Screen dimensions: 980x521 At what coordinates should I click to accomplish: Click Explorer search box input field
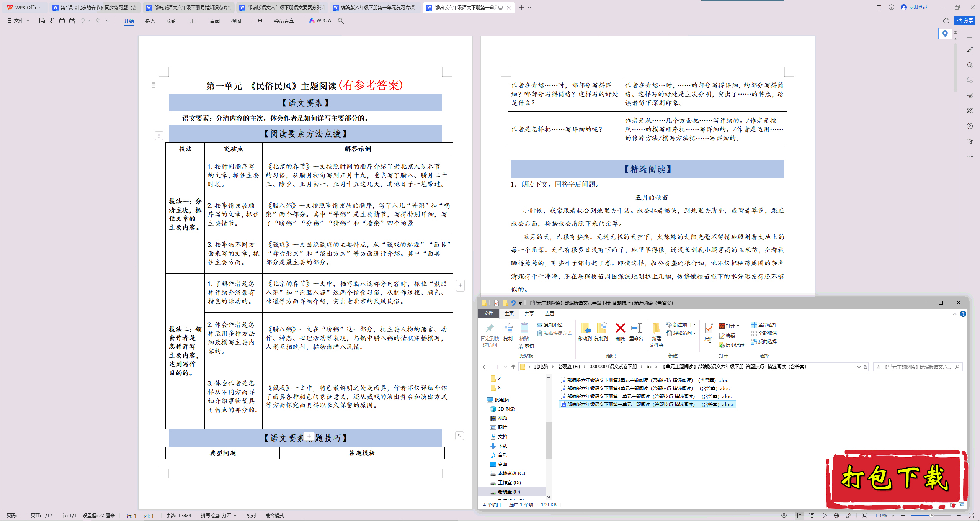point(918,367)
